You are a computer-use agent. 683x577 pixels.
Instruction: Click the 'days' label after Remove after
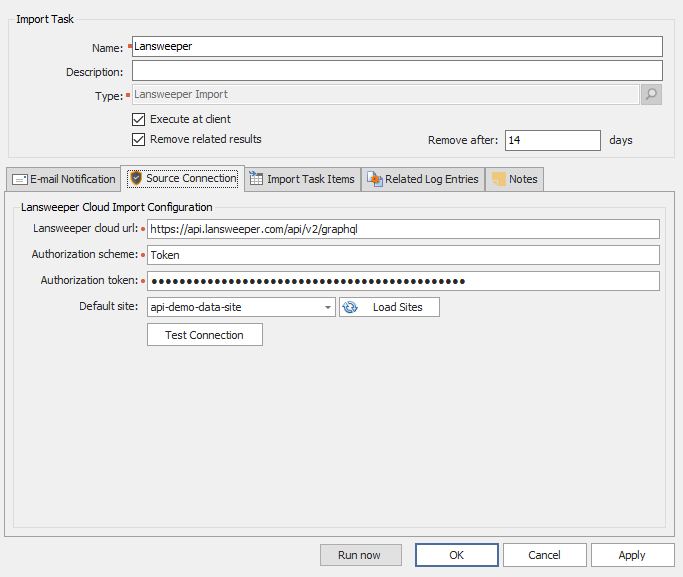click(621, 140)
